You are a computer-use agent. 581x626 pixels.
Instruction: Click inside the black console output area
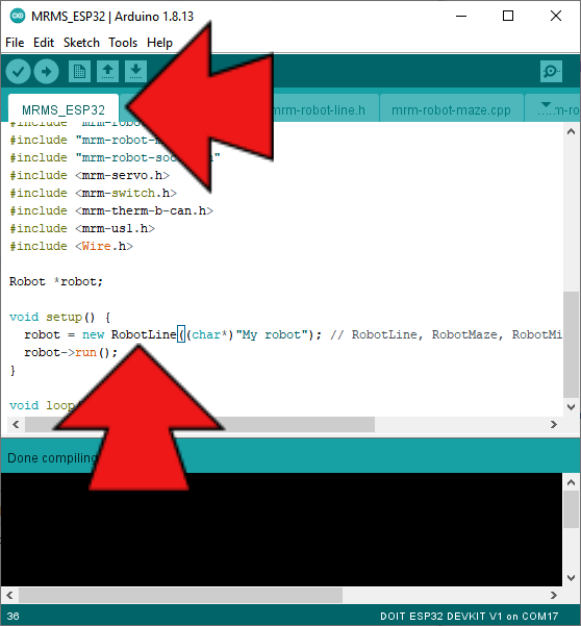point(282,529)
